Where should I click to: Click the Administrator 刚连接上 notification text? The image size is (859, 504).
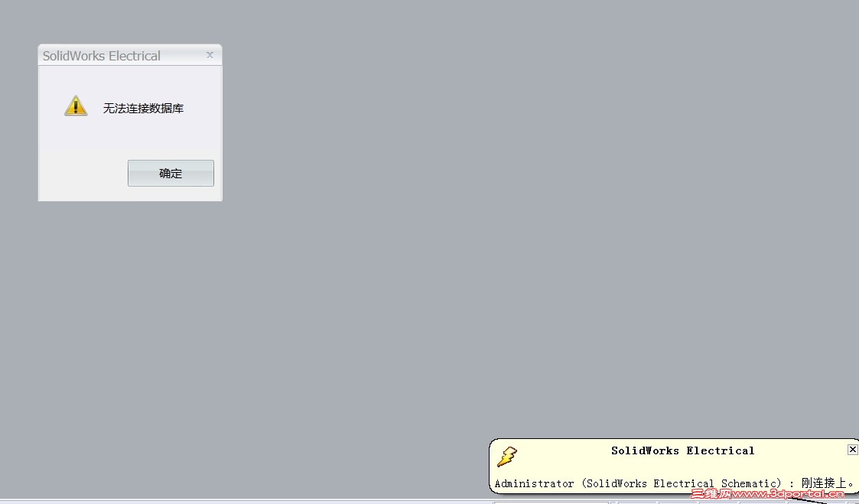(675, 483)
